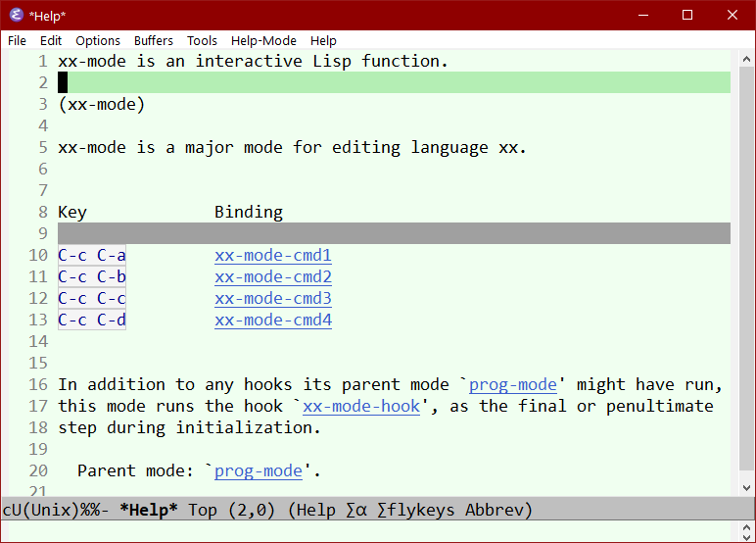Click the C-c C-c key binding

coord(92,298)
